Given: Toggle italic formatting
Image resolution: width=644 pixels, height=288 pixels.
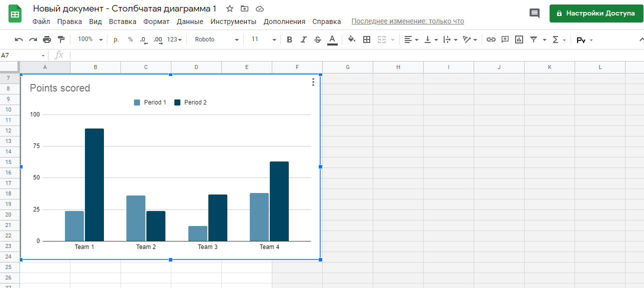Looking at the screenshot, I should [303, 39].
